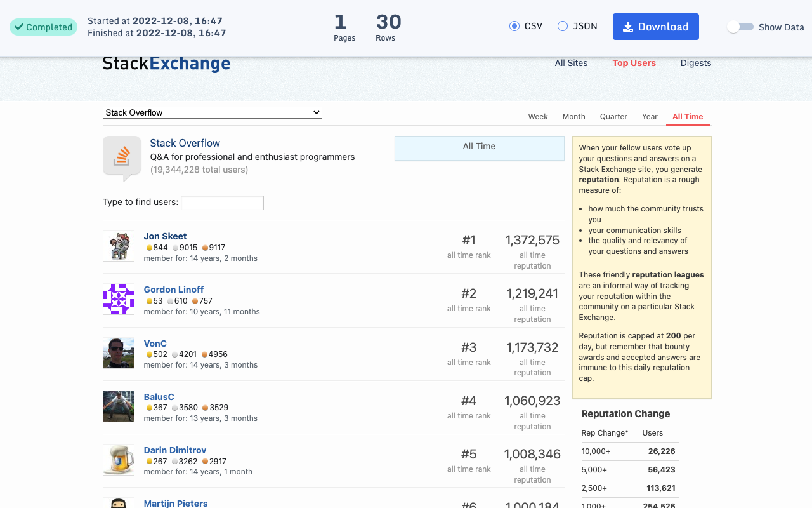Open BalusC's profile photo
The height and width of the screenshot is (508, 812).
(x=119, y=406)
